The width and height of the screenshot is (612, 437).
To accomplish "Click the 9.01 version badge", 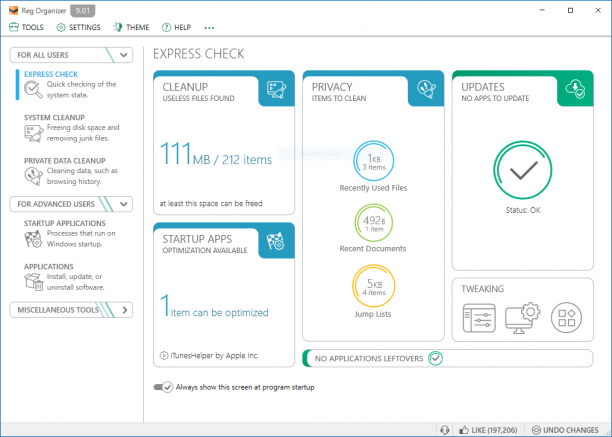I will (83, 11).
